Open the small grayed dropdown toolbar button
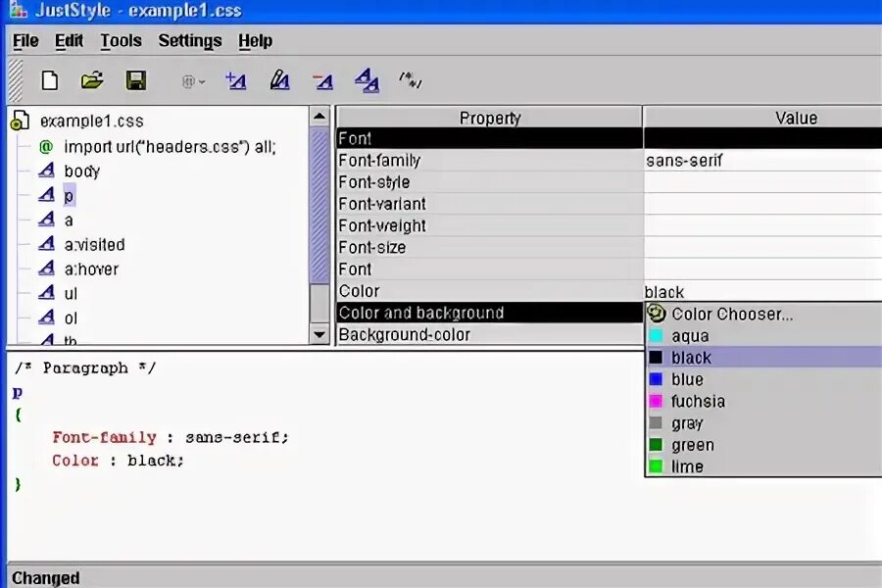 pos(193,82)
